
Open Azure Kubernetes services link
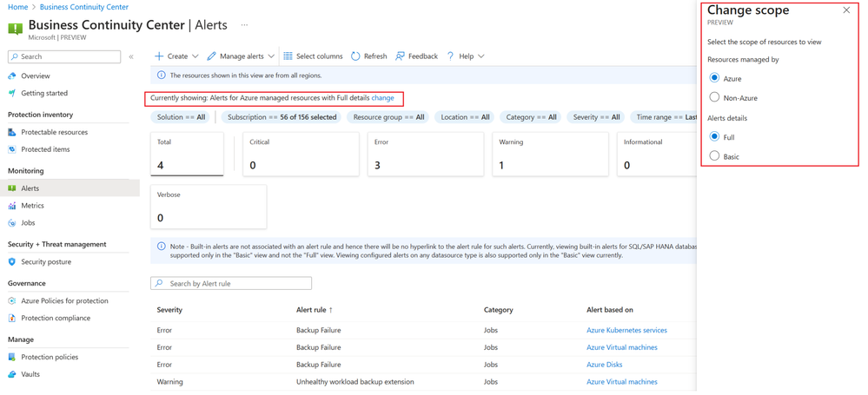[x=626, y=330]
